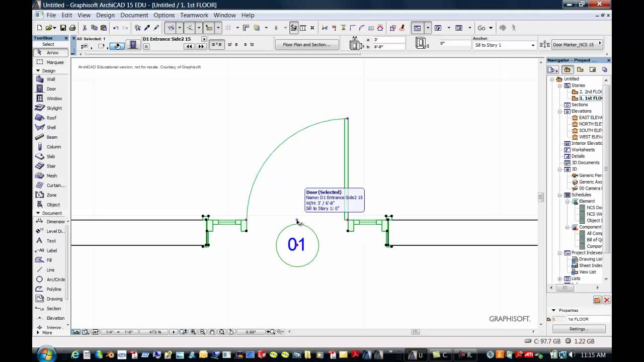Click the Settings button in Navigator
Screen dimensions: 644x362
click(578, 329)
